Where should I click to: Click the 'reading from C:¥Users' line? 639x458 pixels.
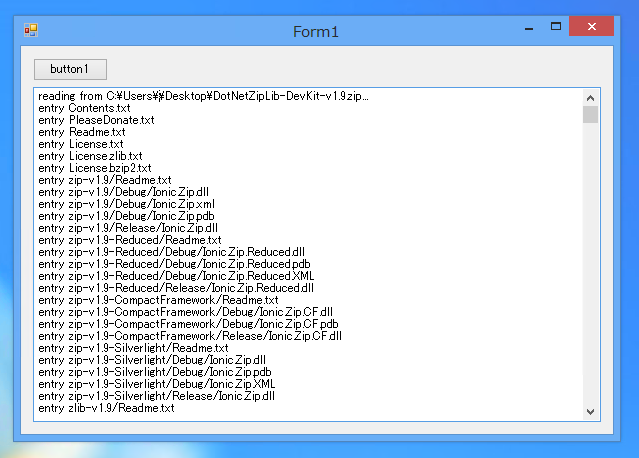click(203, 96)
